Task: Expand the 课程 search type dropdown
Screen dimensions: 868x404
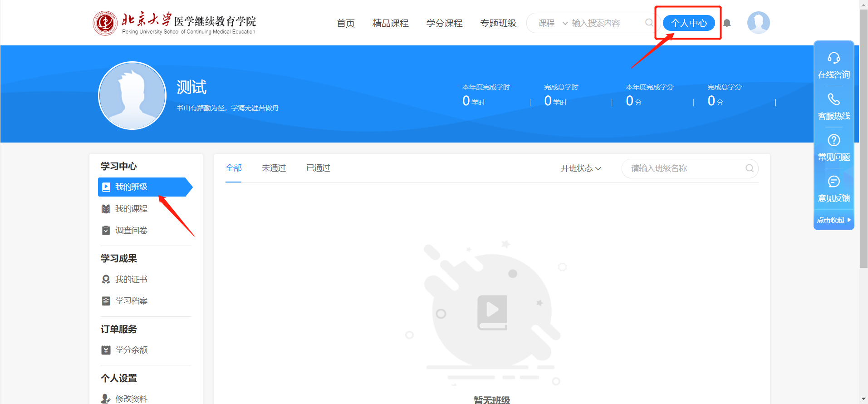Action: coord(553,23)
